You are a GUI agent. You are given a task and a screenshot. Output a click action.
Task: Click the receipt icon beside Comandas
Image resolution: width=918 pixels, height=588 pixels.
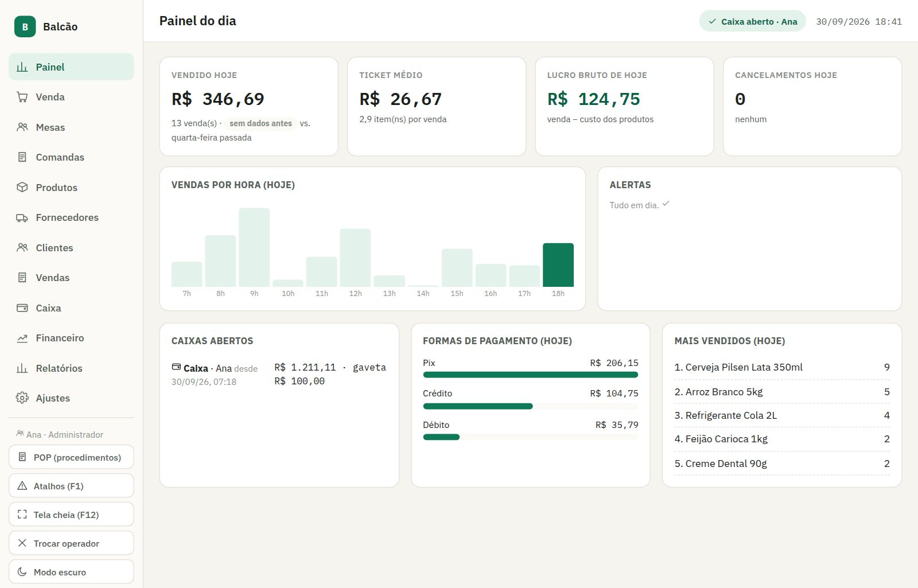click(x=22, y=157)
